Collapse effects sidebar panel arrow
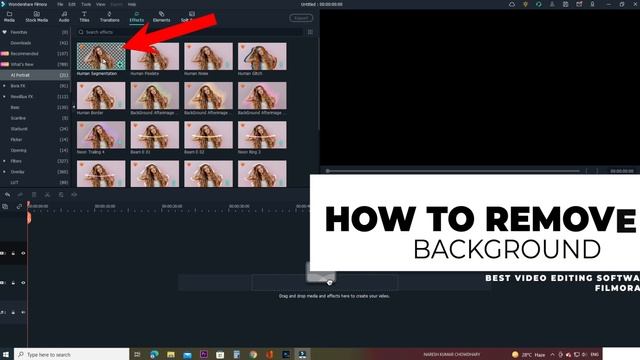Image resolution: width=640 pixels, height=360 pixels. click(74, 107)
